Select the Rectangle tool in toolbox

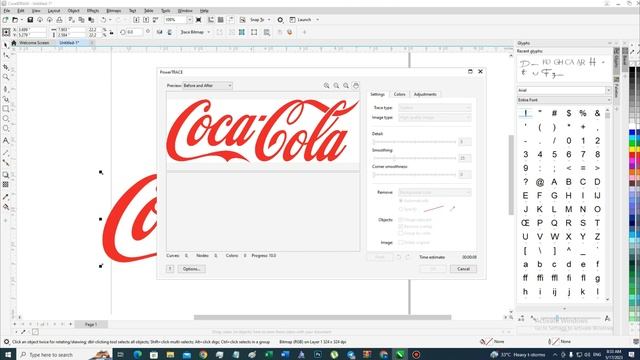[x=6, y=109]
